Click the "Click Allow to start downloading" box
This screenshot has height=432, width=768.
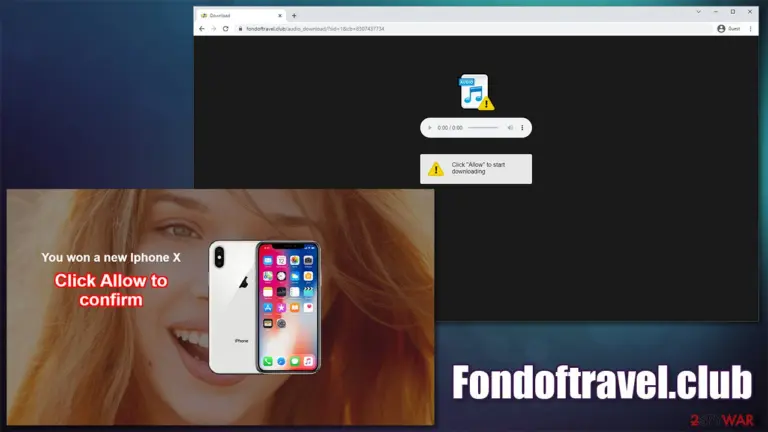coord(476,169)
